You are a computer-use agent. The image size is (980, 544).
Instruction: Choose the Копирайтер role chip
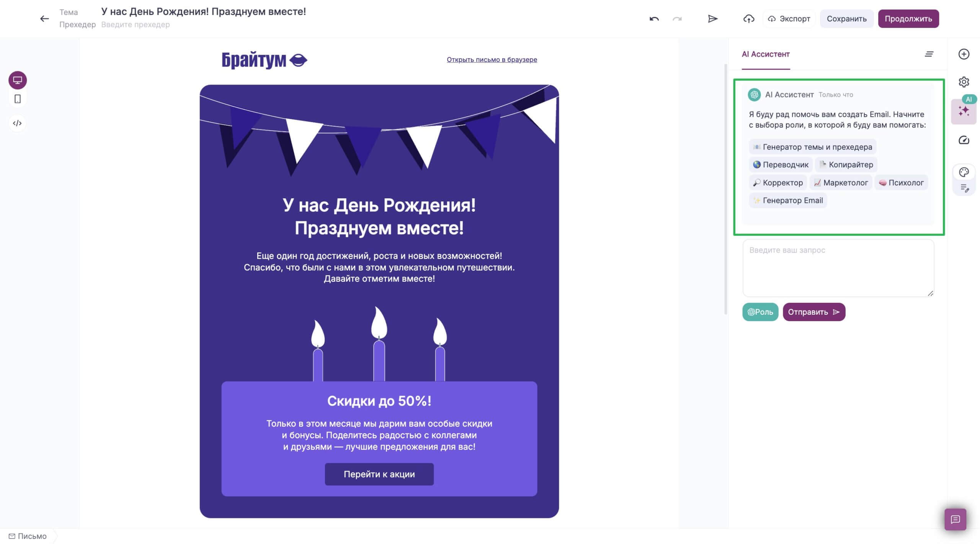tap(846, 165)
